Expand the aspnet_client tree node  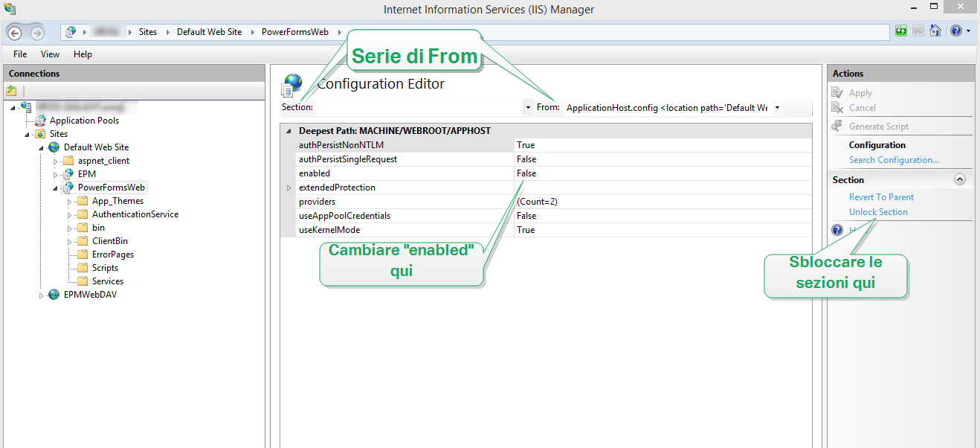(x=56, y=161)
